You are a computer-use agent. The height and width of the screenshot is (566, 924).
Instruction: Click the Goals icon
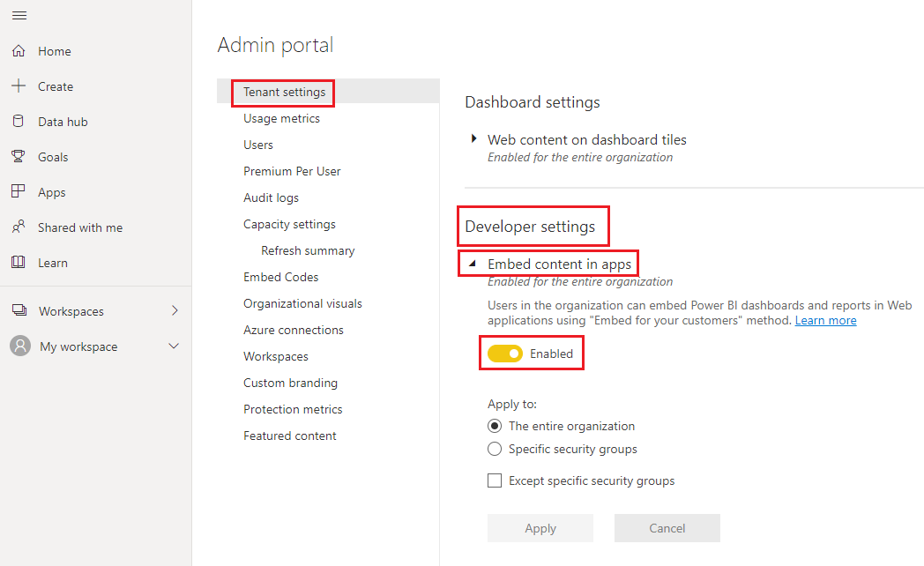click(18, 156)
